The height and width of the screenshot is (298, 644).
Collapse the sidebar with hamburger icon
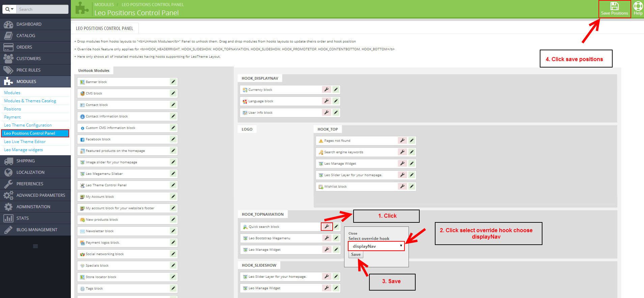pyautogui.click(x=35, y=246)
